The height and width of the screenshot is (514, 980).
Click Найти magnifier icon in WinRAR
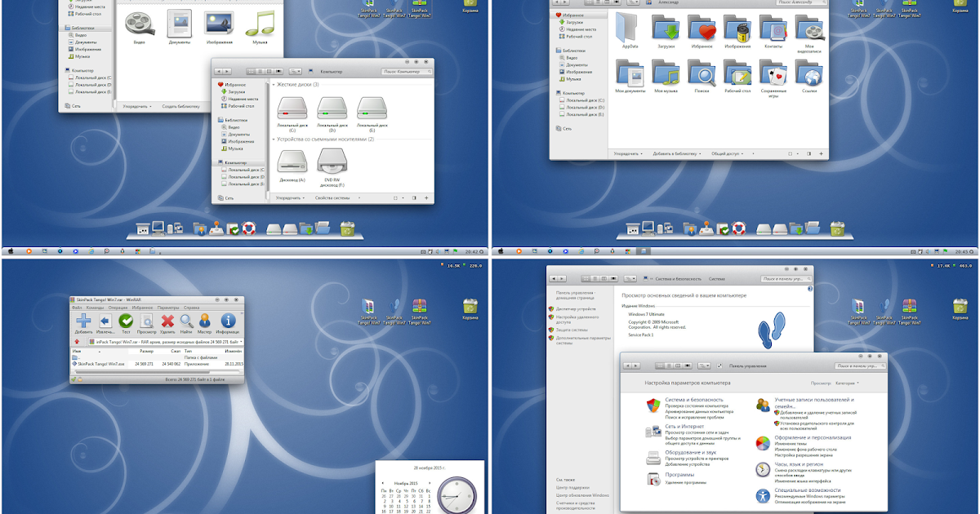coord(187,321)
